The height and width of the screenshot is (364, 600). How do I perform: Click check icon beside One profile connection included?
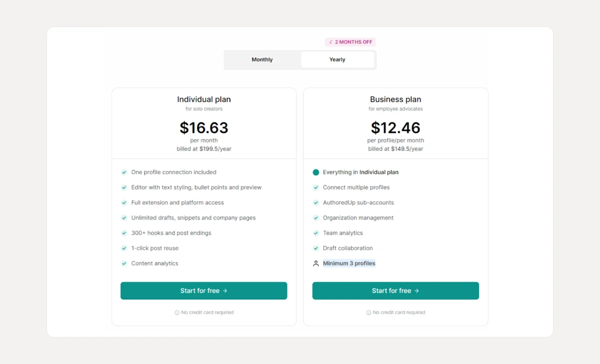[x=124, y=172]
